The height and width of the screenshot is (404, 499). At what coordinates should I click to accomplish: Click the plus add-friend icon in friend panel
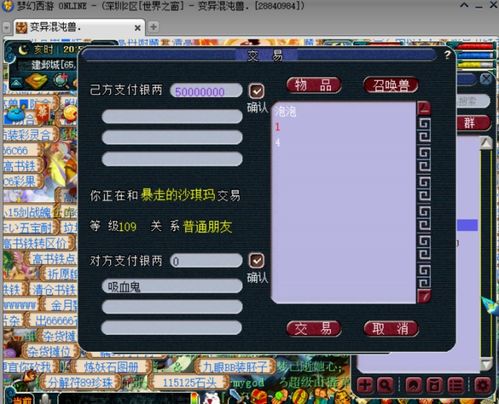click(x=365, y=385)
